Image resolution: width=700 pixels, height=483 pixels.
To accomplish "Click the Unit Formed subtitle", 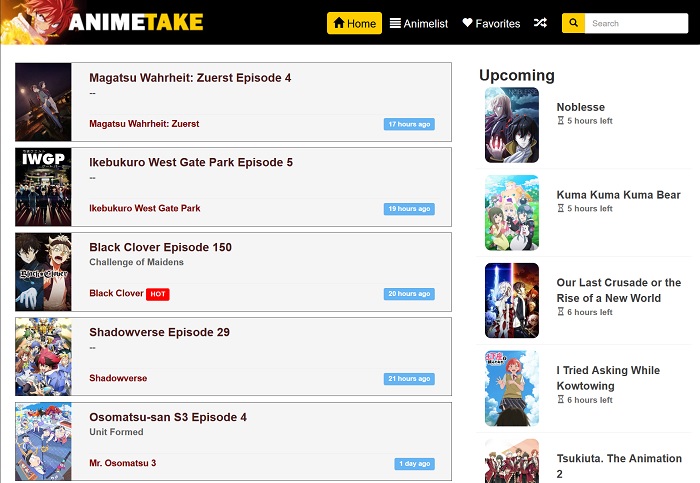I will click(x=116, y=432).
